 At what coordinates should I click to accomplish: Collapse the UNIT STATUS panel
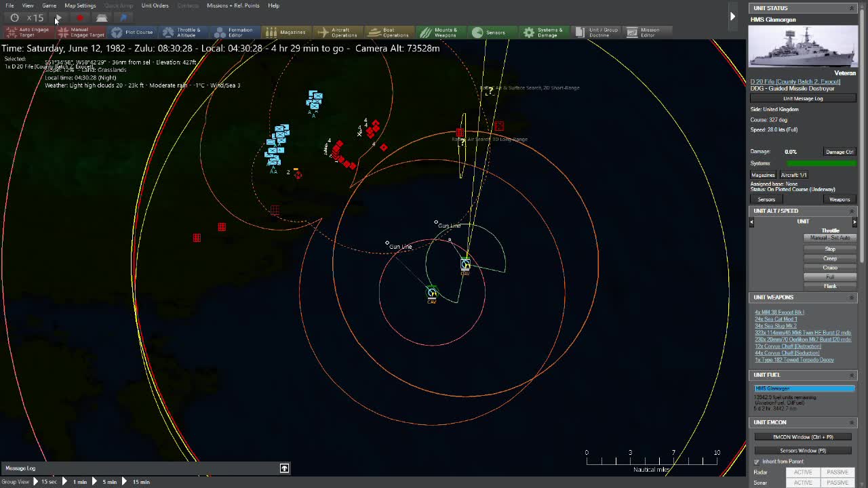click(x=852, y=8)
